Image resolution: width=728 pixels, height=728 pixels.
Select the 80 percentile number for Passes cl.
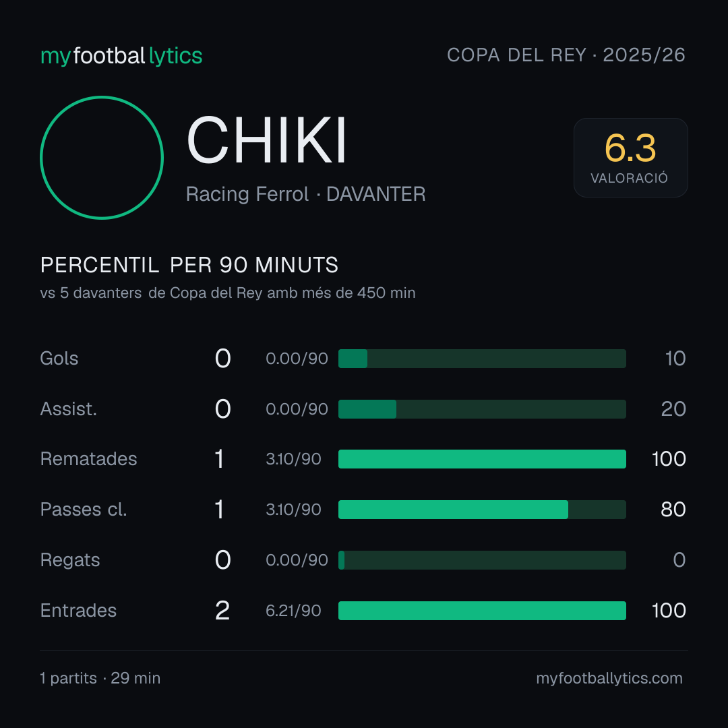(x=673, y=510)
